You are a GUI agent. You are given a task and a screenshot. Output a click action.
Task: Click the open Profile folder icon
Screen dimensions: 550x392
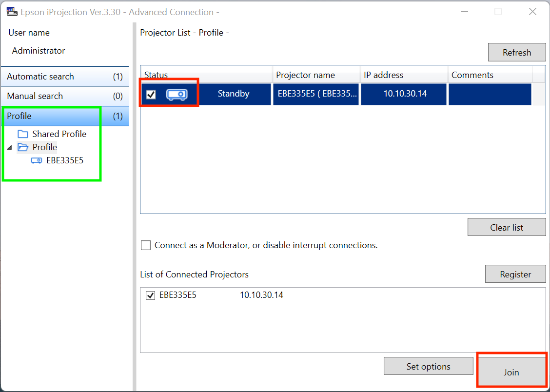(x=23, y=147)
